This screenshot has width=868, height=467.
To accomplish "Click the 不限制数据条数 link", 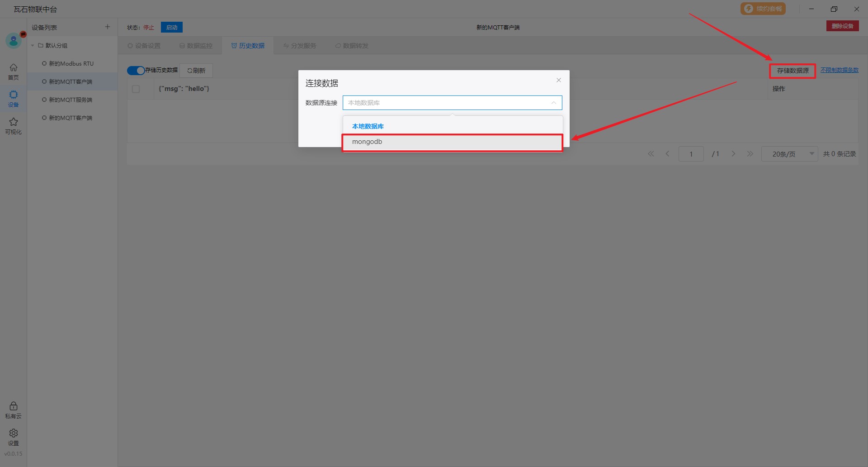I will point(839,70).
